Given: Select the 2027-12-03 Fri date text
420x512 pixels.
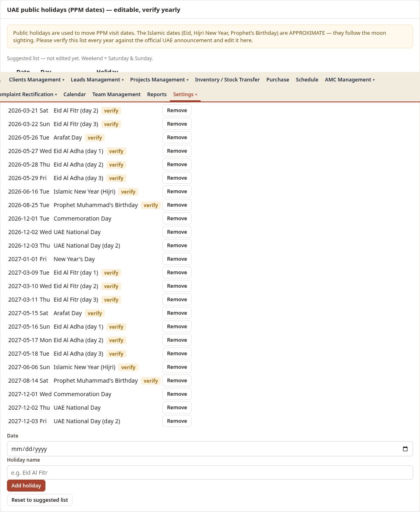Looking at the screenshot, I should click(27, 421).
